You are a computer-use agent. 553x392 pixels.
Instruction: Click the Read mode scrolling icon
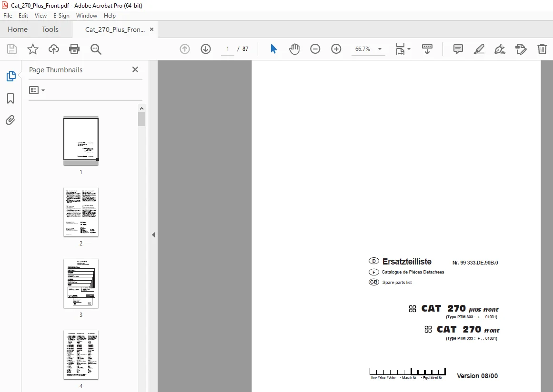[x=427, y=49]
